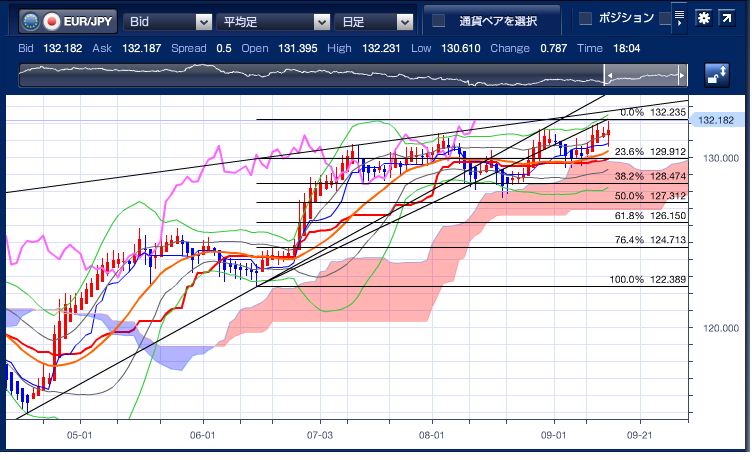Click the 120.000 price axis label

(721, 328)
